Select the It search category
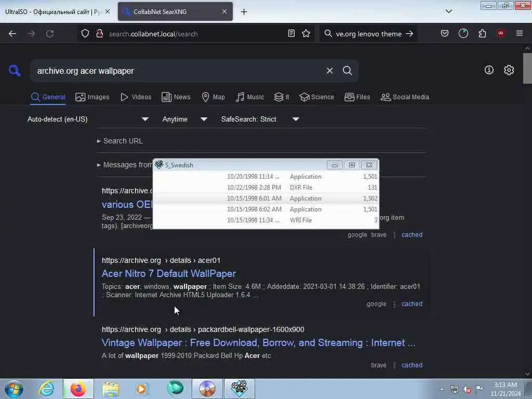532x399 pixels. 281,97
